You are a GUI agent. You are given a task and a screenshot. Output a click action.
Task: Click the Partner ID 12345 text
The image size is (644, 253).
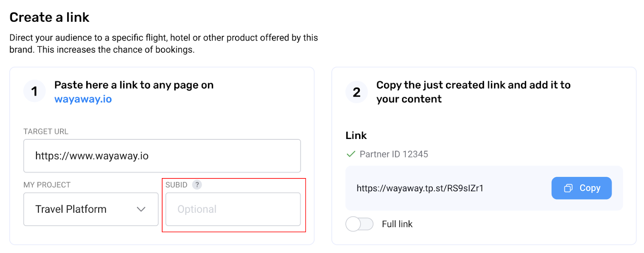click(x=394, y=154)
